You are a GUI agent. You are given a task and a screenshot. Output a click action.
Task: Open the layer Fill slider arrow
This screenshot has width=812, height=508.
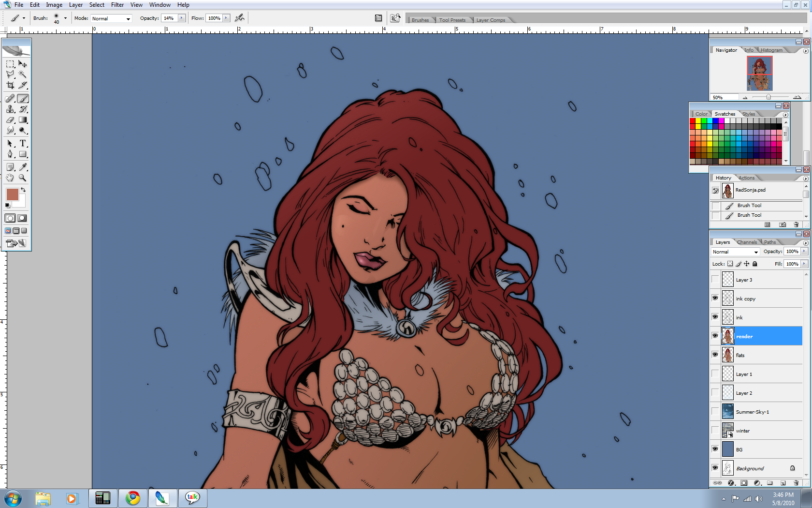(x=804, y=264)
